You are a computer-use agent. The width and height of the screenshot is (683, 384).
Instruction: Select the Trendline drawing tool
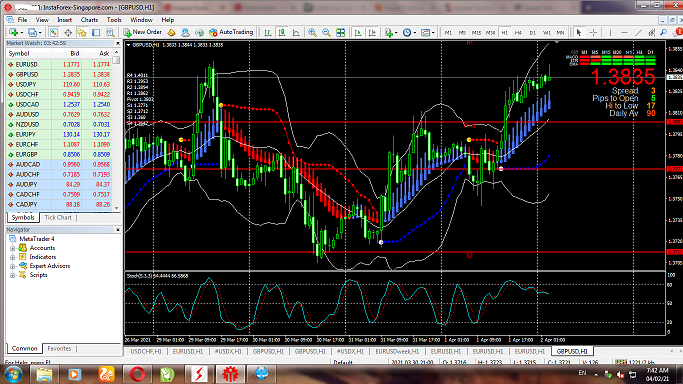(x=638, y=33)
